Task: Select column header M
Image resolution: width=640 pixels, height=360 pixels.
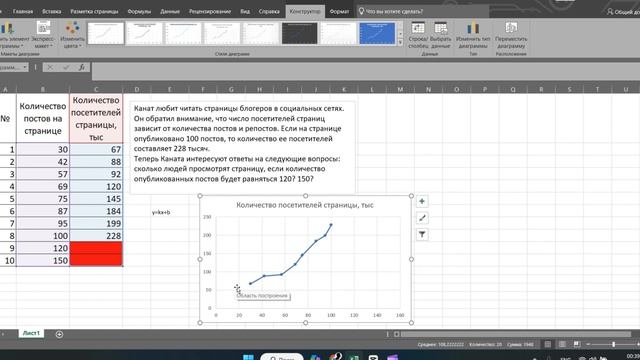Action: 400,89
